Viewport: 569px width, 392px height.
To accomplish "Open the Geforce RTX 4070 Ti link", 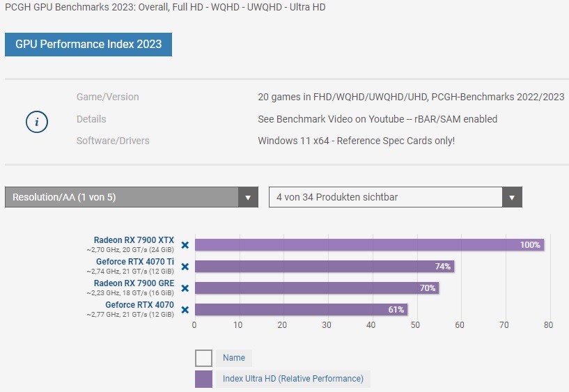I will (x=135, y=262).
